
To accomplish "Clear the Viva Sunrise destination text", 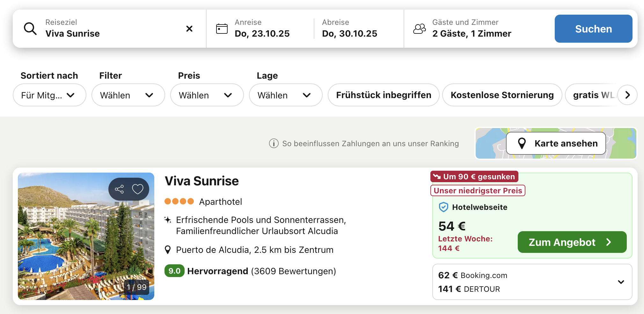I will coord(189,29).
